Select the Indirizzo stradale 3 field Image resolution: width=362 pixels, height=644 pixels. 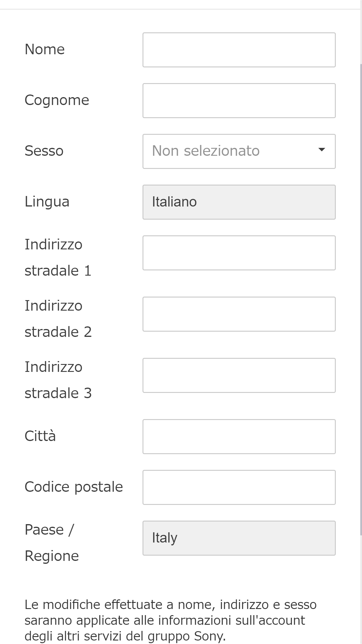tap(239, 375)
